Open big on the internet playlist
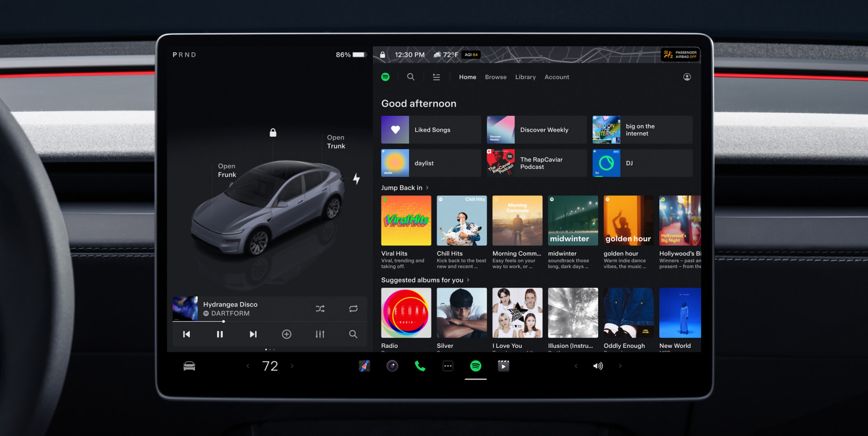 pos(642,130)
